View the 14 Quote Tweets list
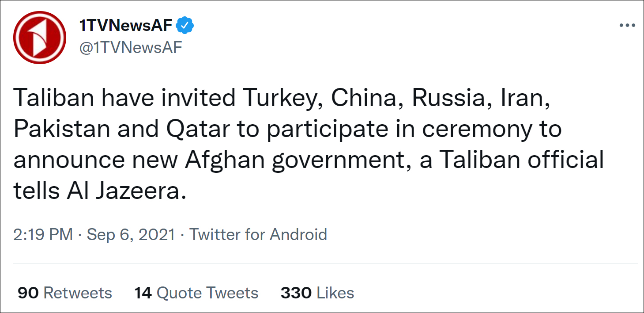Screen dimensions: 644x313 [x=196, y=293]
